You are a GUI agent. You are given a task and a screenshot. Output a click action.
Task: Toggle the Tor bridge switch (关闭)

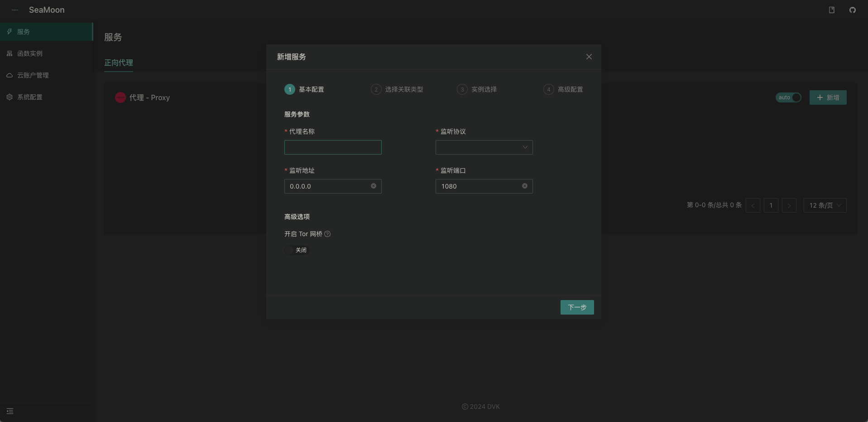(297, 250)
